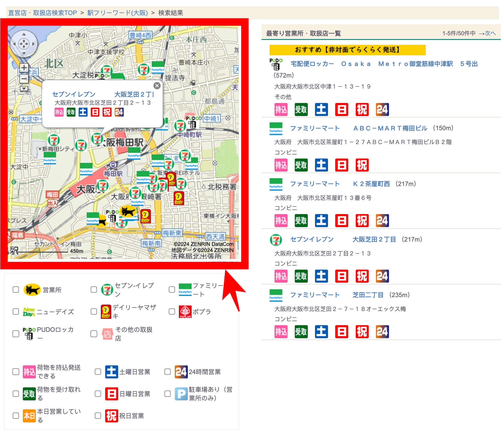
Task: Check the その他の取扱店 filter checkbox
Action: click(94, 334)
